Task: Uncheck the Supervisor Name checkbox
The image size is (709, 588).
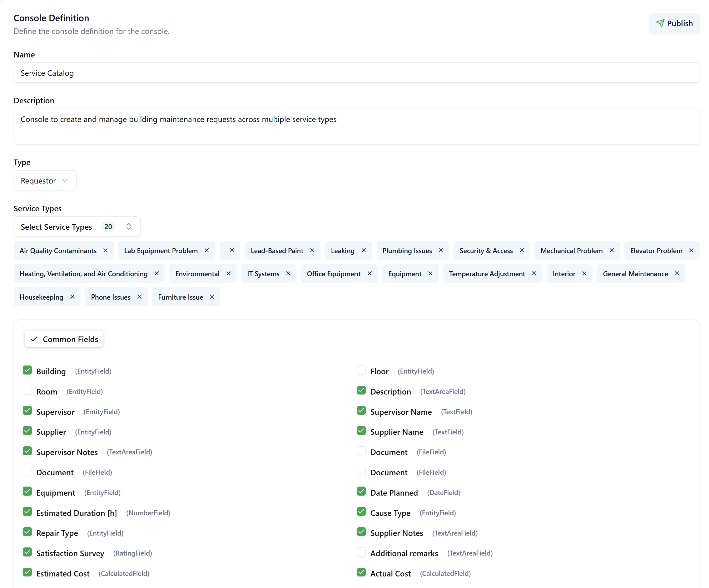Action: pos(361,411)
